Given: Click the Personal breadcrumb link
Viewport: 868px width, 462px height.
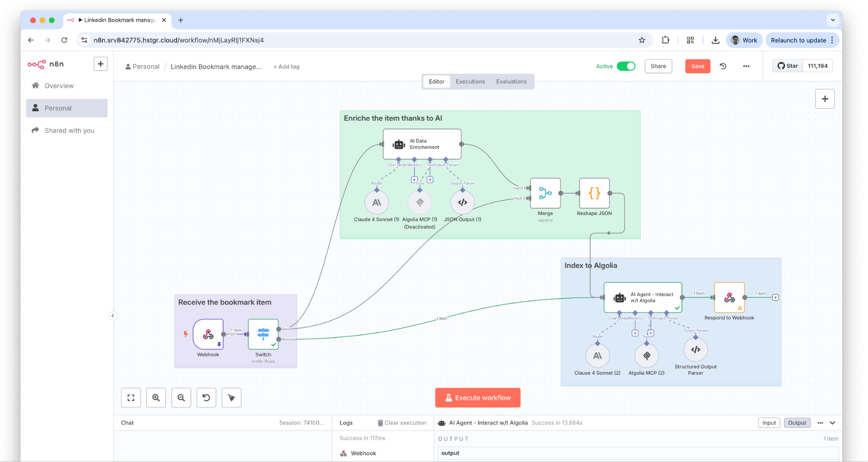Looking at the screenshot, I should pyautogui.click(x=143, y=67).
